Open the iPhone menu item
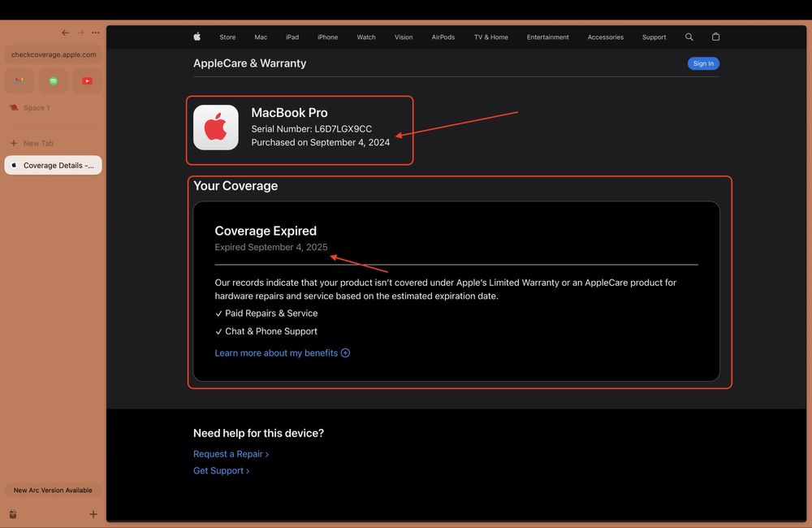 (328, 37)
